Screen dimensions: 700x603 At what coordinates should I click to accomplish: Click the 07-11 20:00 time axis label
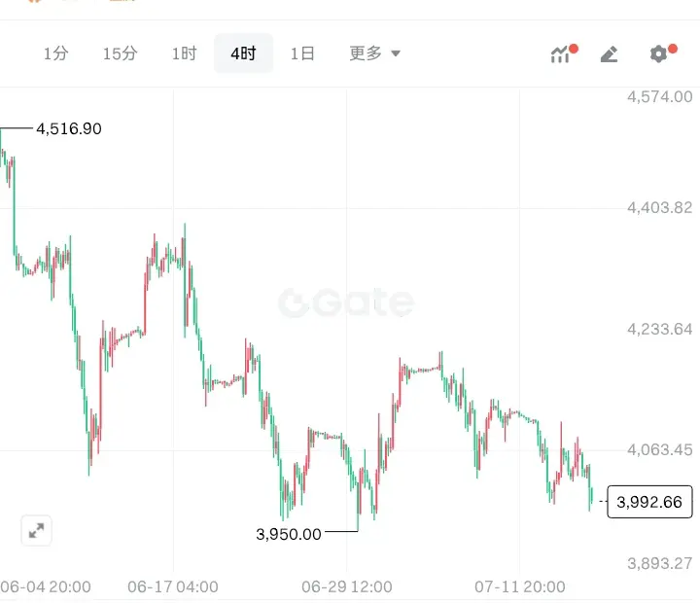[520, 586]
